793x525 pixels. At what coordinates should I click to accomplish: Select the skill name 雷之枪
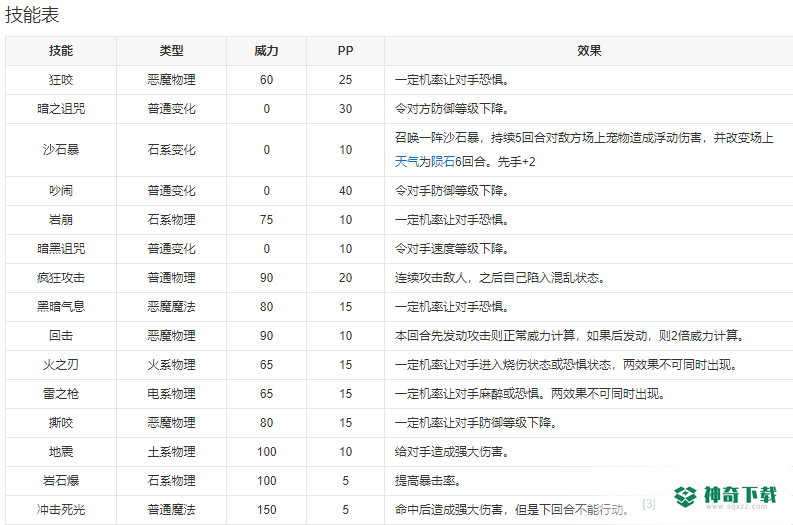[x=61, y=393]
